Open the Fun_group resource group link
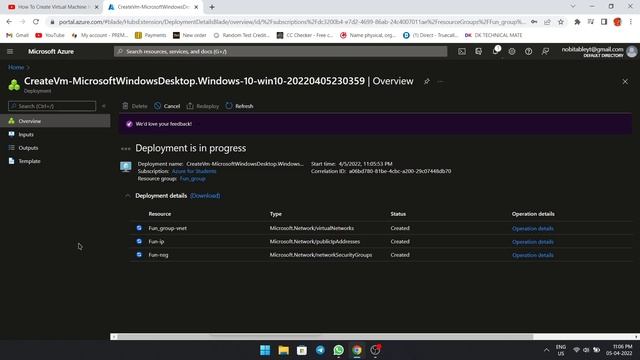Viewport: 640px width, 360px height. [x=193, y=179]
